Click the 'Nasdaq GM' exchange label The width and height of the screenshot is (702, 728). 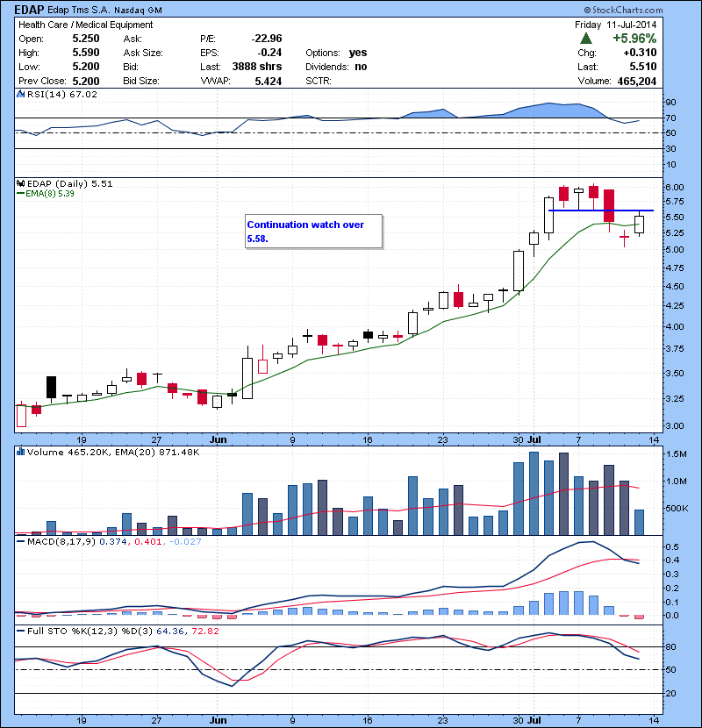point(138,11)
